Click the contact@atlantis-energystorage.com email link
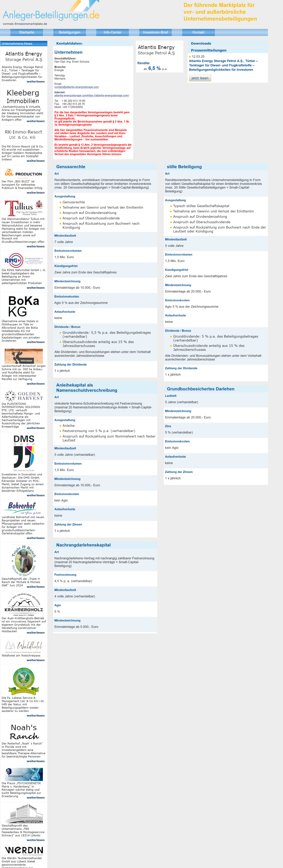283x868 pixels. [76, 87]
